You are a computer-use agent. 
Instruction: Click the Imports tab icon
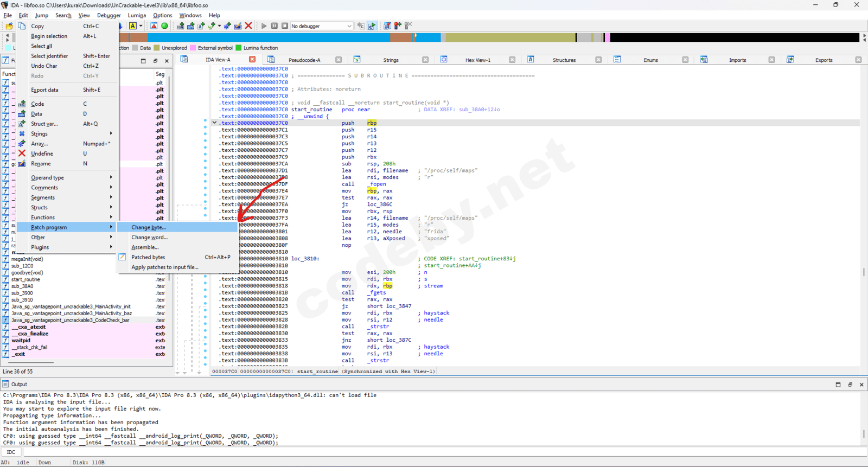point(704,60)
